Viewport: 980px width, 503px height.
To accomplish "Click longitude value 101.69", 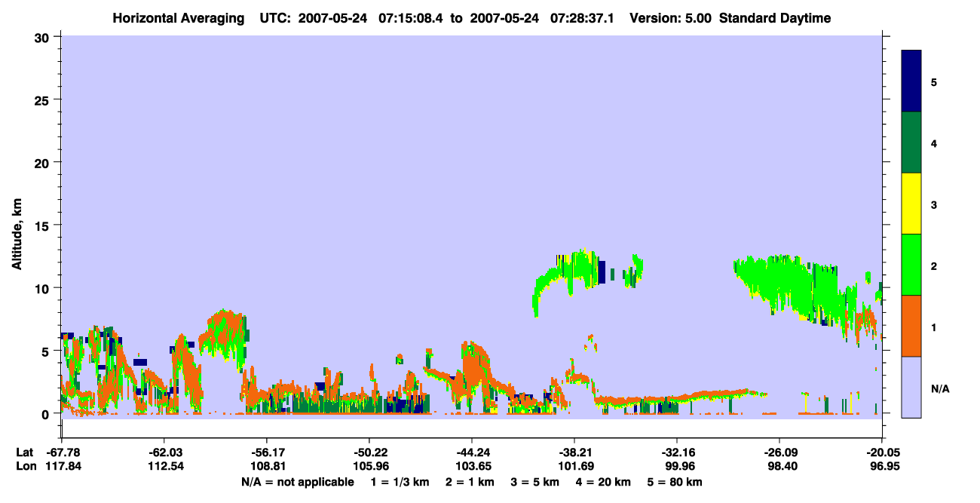I will (574, 466).
